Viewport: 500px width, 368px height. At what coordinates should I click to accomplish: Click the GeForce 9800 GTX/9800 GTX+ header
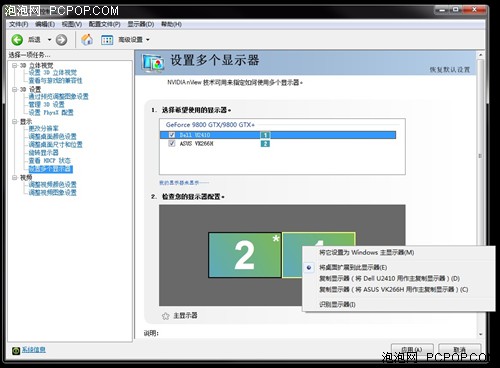[x=210, y=125]
